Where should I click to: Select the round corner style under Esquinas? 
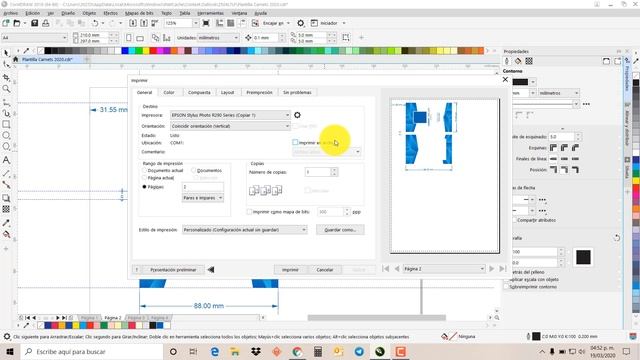(564, 148)
